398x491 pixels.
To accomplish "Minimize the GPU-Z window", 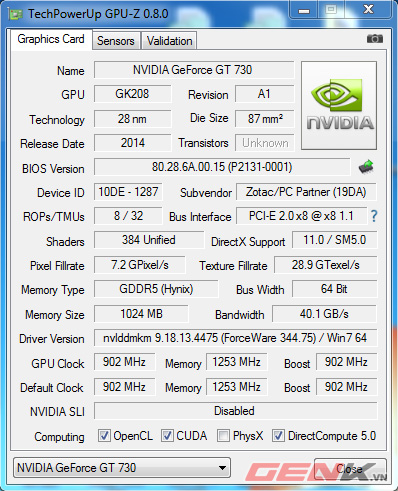I will [x=304, y=10].
